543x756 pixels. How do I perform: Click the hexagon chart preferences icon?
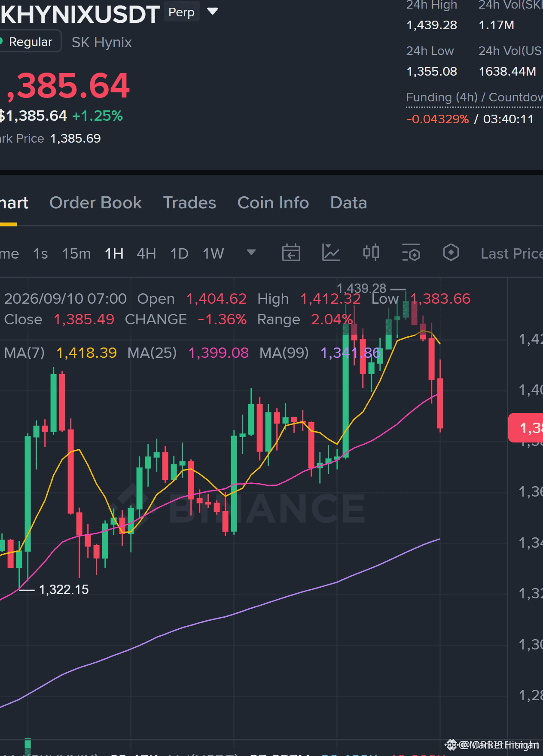click(x=451, y=253)
